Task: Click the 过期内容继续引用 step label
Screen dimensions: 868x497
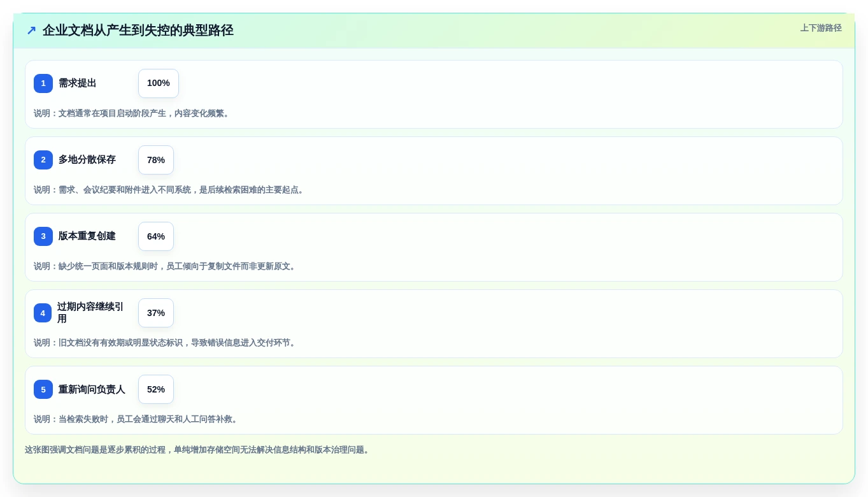Action: 90,313
